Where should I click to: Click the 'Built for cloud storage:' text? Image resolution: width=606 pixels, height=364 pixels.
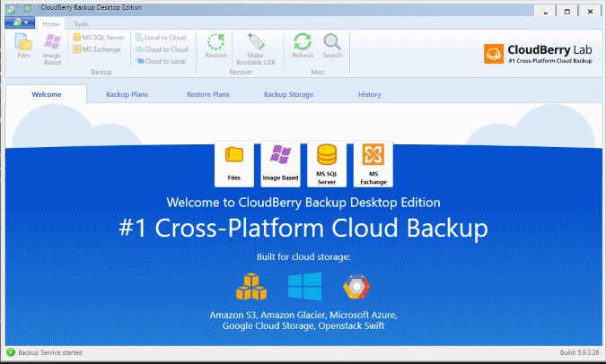303,256
